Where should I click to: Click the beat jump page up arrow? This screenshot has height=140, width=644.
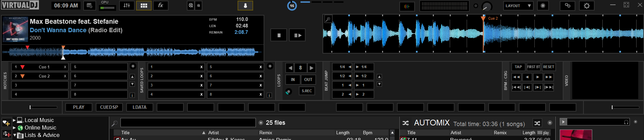coord(379,77)
